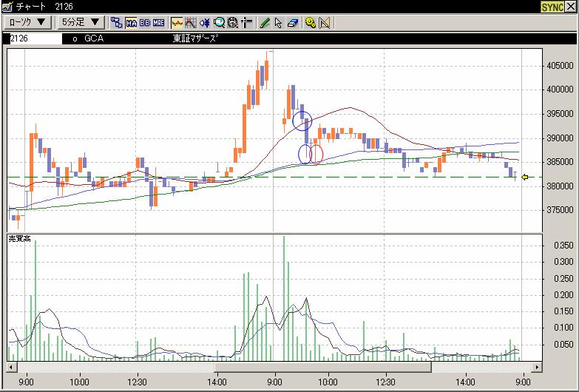Select the crosshair cursor tool

tap(247, 23)
